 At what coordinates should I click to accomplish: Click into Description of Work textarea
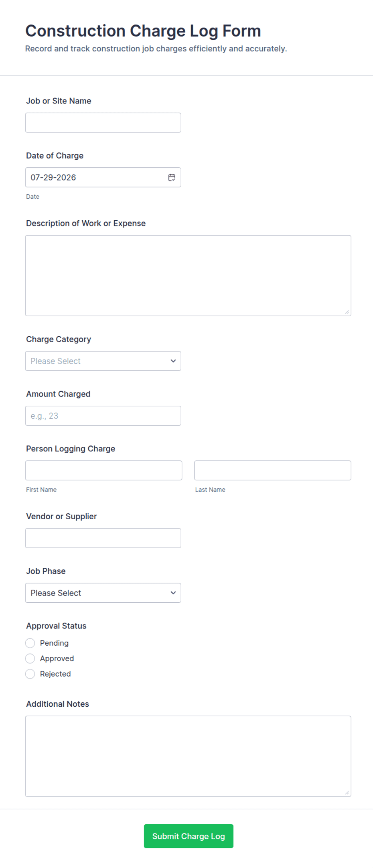pos(188,276)
